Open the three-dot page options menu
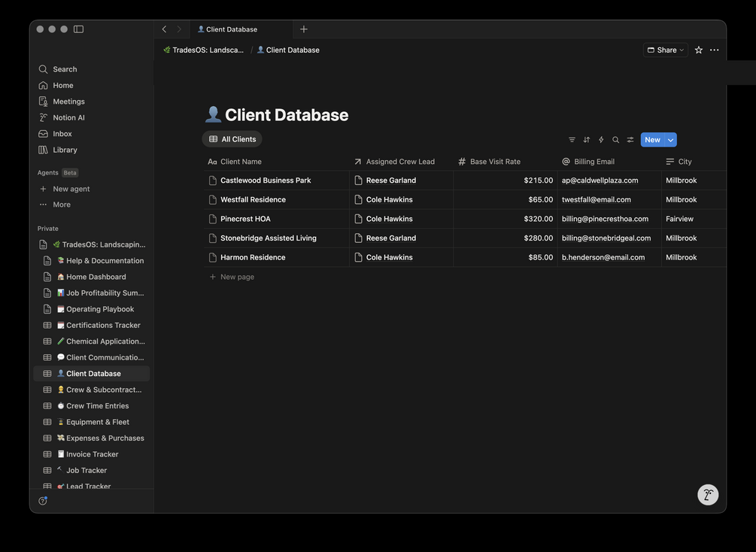Image resolution: width=756 pixels, height=552 pixels. pyautogui.click(x=714, y=50)
